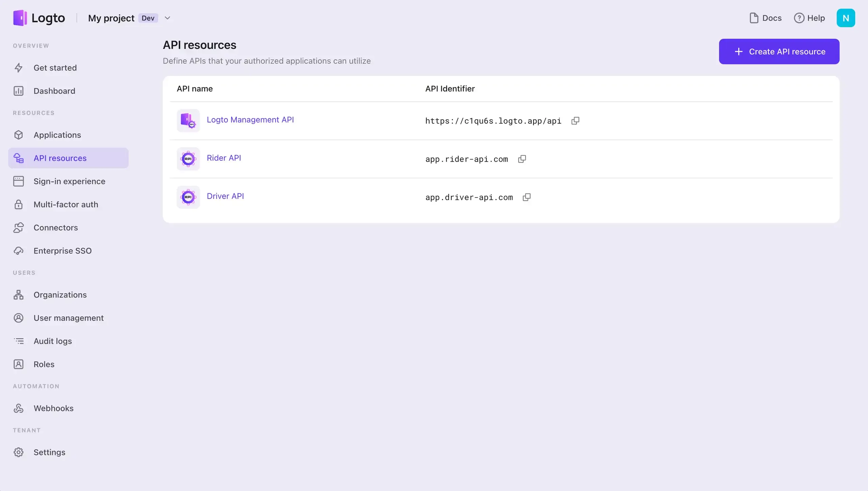This screenshot has height=491, width=868.
Task: Navigate to the Dashboard section
Action: point(54,90)
